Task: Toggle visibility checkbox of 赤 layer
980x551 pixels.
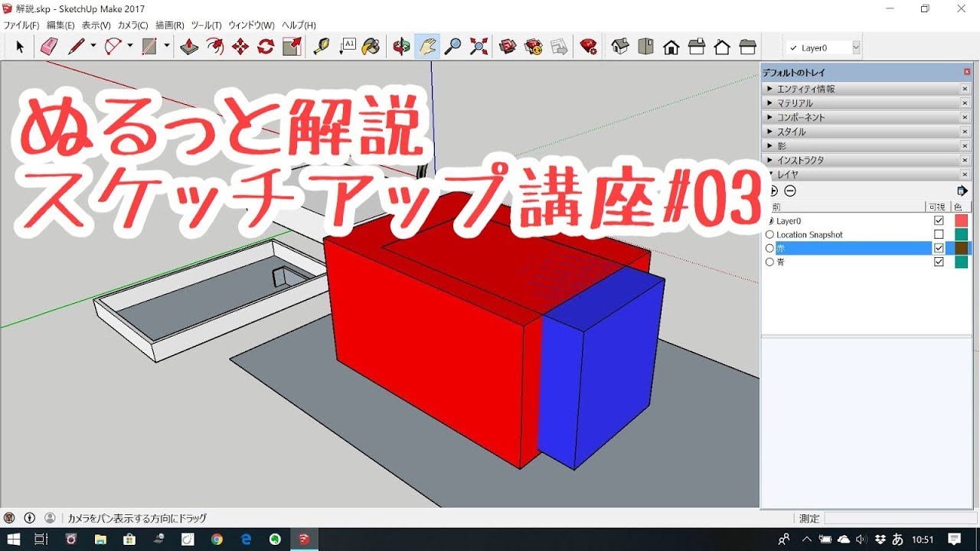Action: click(x=939, y=248)
